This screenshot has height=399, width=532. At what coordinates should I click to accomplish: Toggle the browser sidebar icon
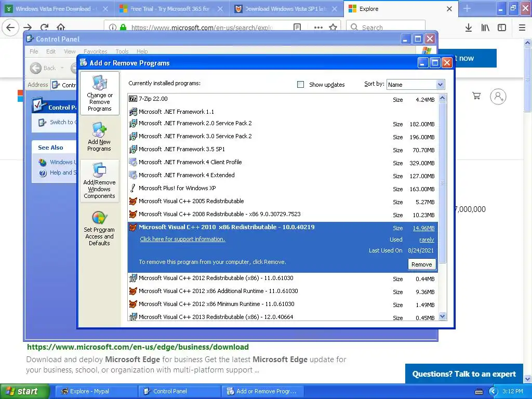point(502,28)
